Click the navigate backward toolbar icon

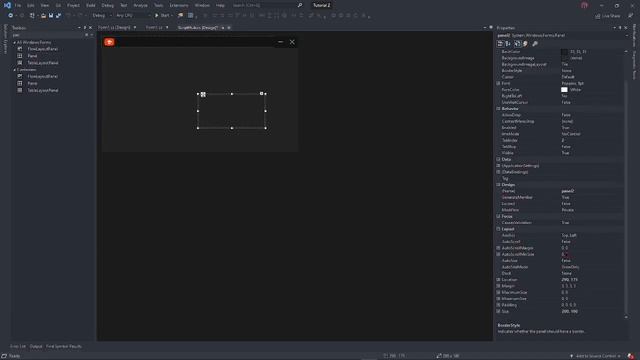(x=11, y=16)
